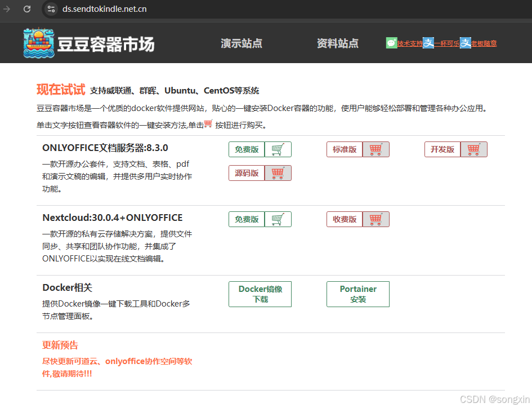Viewport: 532px width, 408px height.
Task: Open the 老板随意 donation link
Action: coord(484,43)
